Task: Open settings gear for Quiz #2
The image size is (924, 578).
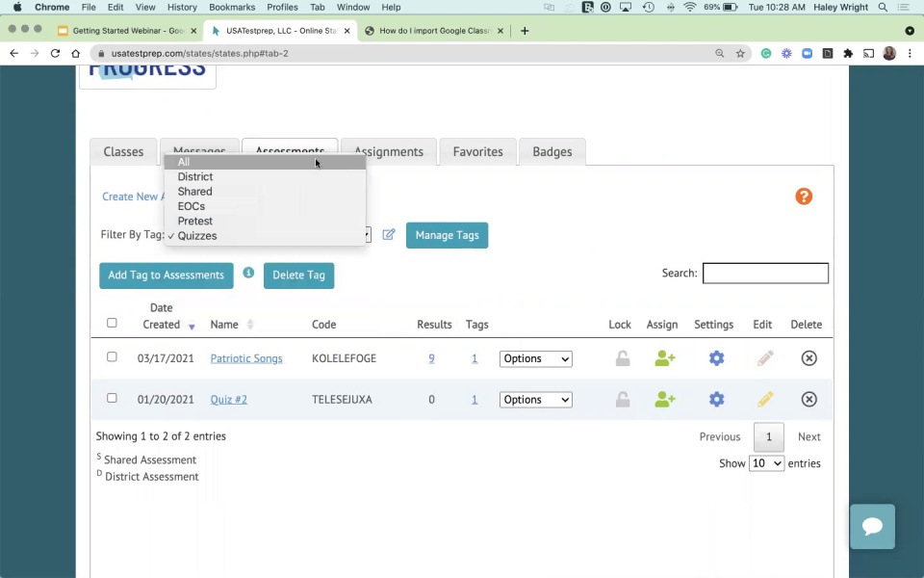Action: point(716,399)
